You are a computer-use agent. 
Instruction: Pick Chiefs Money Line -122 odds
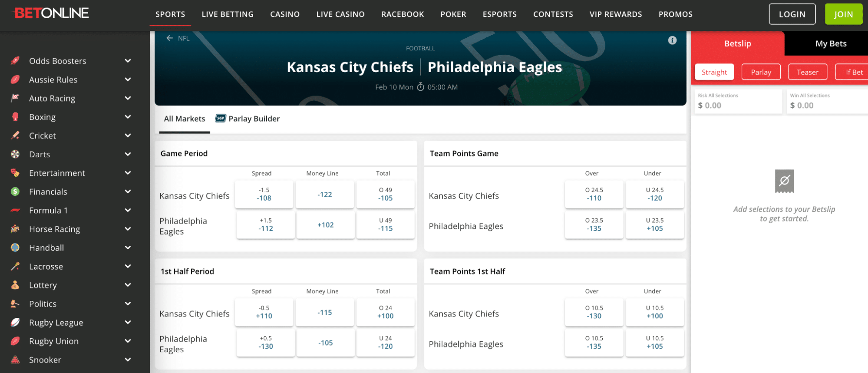(x=324, y=195)
